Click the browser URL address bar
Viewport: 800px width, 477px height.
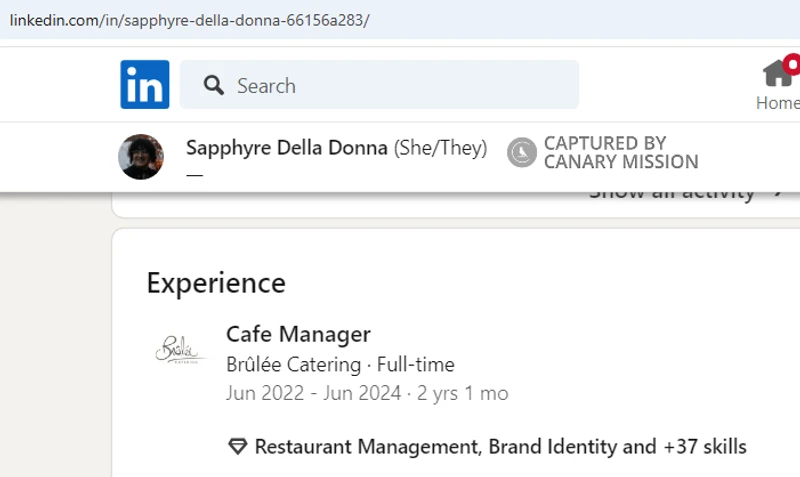(400, 20)
